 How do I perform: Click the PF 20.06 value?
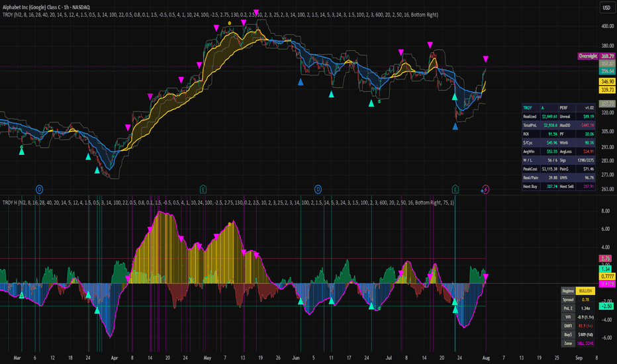coord(585,134)
